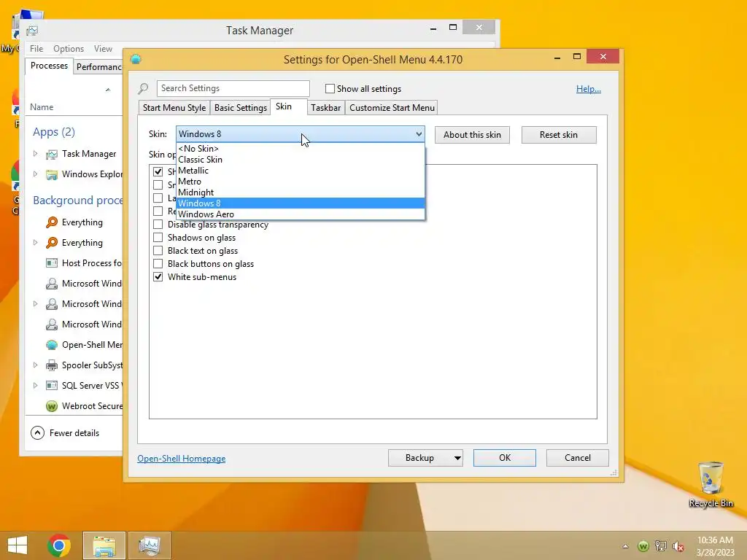Switch to Task Manager in the taskbar

point(150,545)
